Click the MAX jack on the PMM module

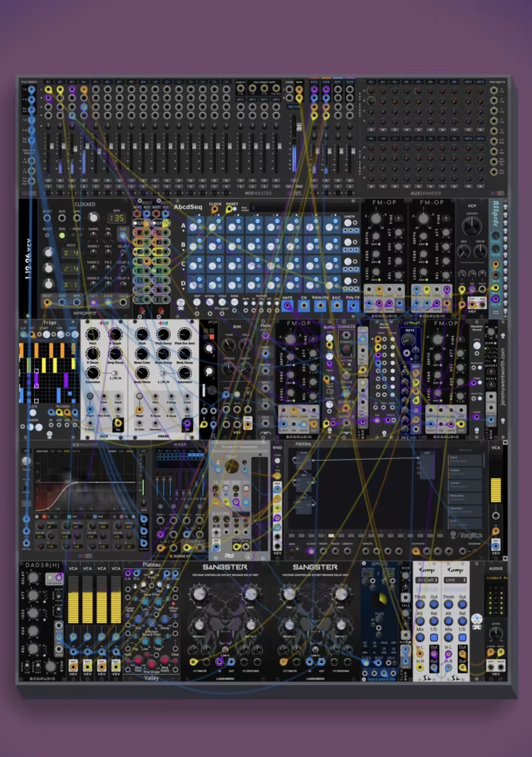tap(266, 389)
